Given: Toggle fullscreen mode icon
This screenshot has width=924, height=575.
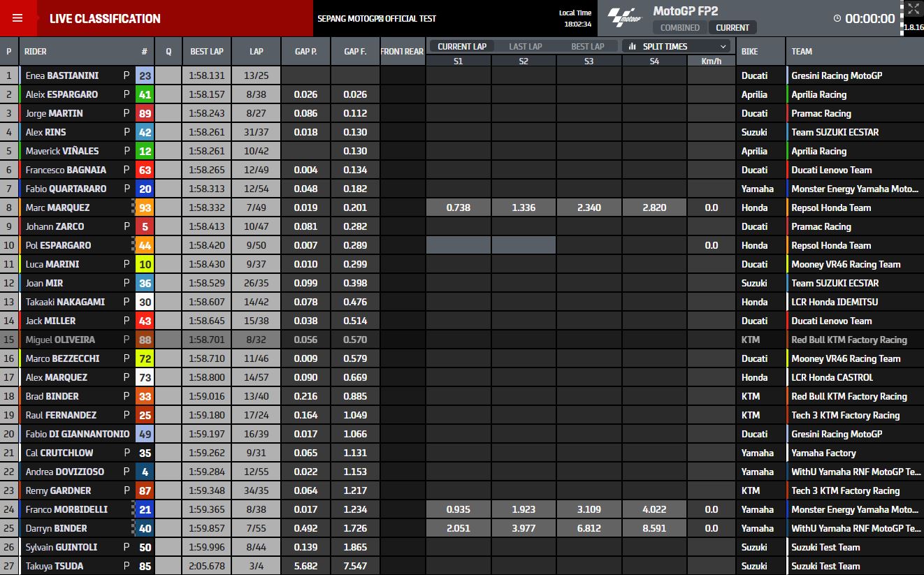Looking at the screenshot, I should 914,9.
